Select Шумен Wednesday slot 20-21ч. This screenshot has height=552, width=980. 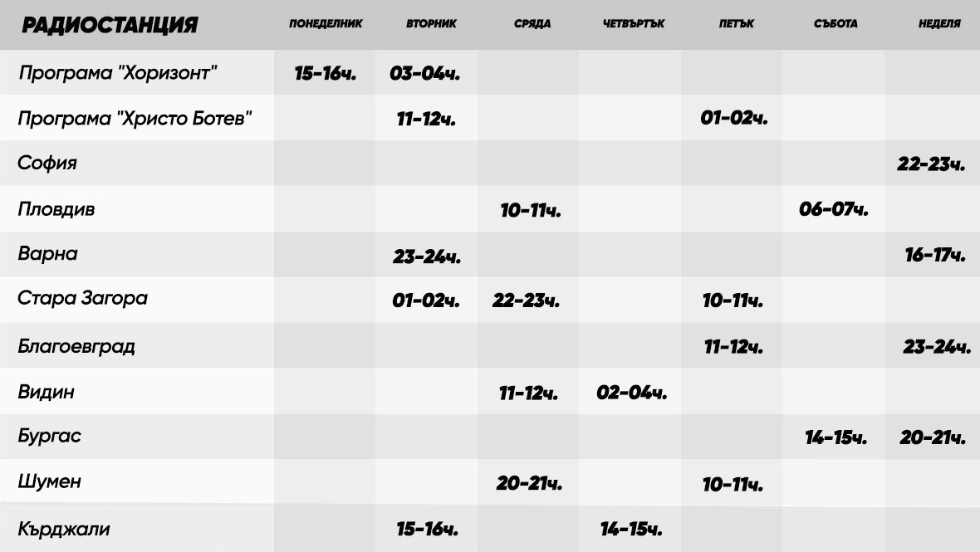(x=529, y=483)
